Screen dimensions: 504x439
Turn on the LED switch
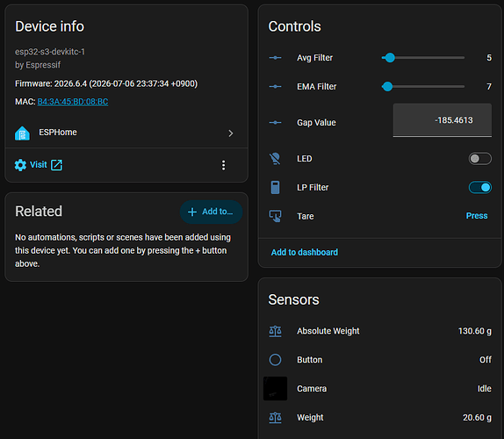[480, 158]
